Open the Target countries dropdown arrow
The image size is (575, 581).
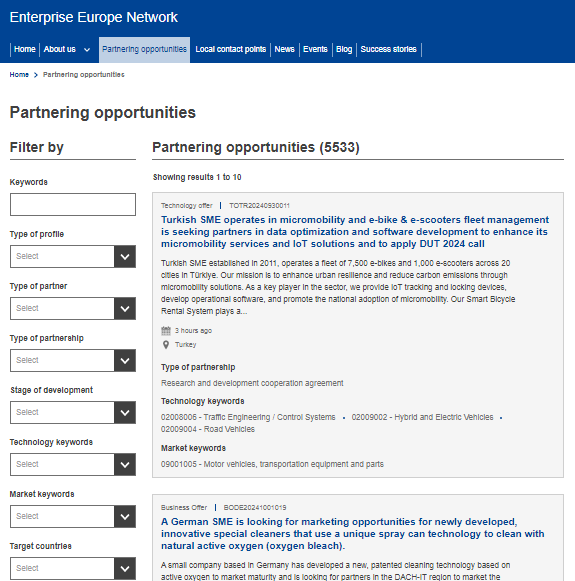125,568
